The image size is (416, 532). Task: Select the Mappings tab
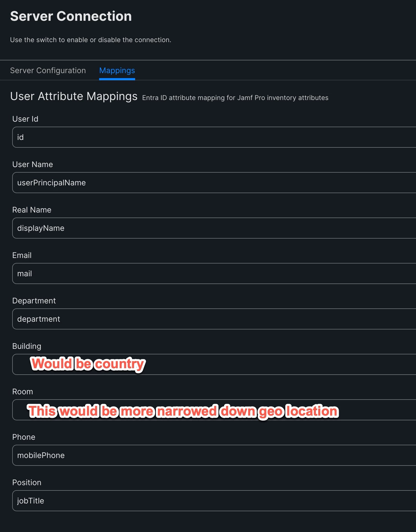(x=117, y=71)
